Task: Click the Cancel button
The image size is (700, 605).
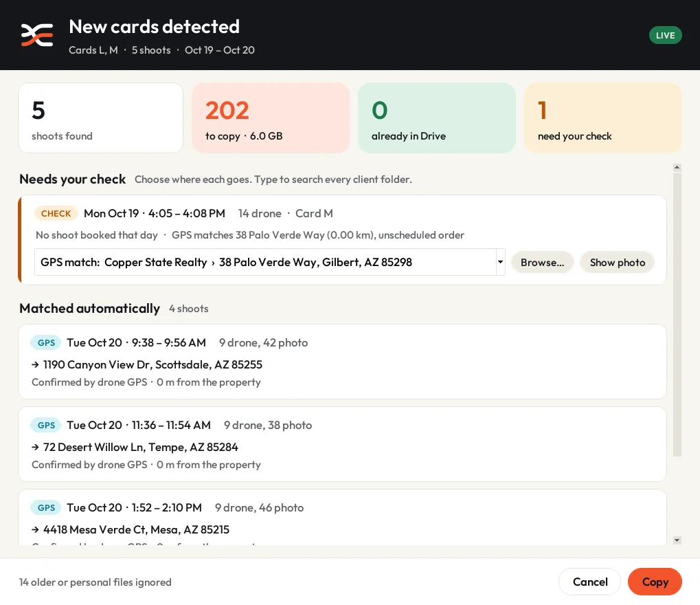Action: [x=589, y=582]
